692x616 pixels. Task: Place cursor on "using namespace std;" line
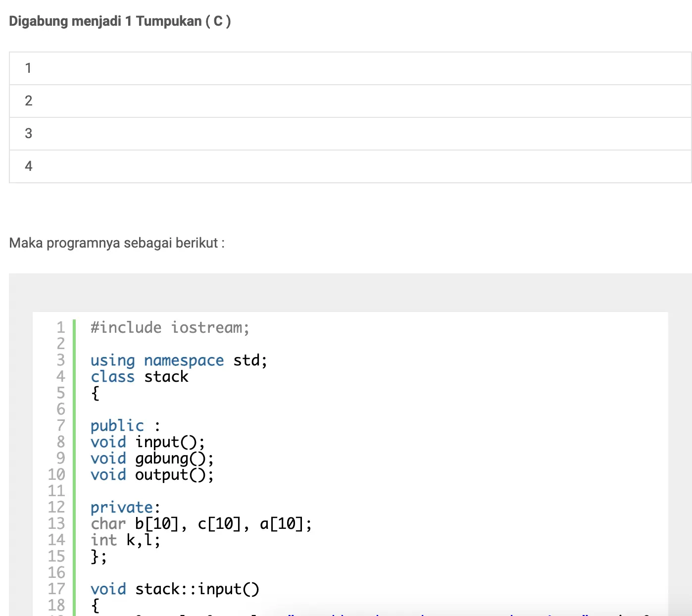point(179,360)
